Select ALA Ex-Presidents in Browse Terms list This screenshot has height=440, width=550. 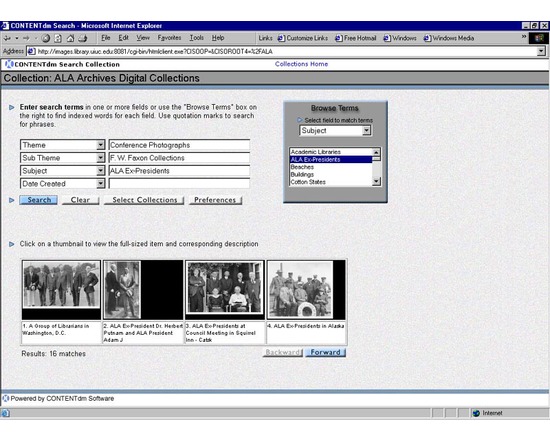click(330, 159)
